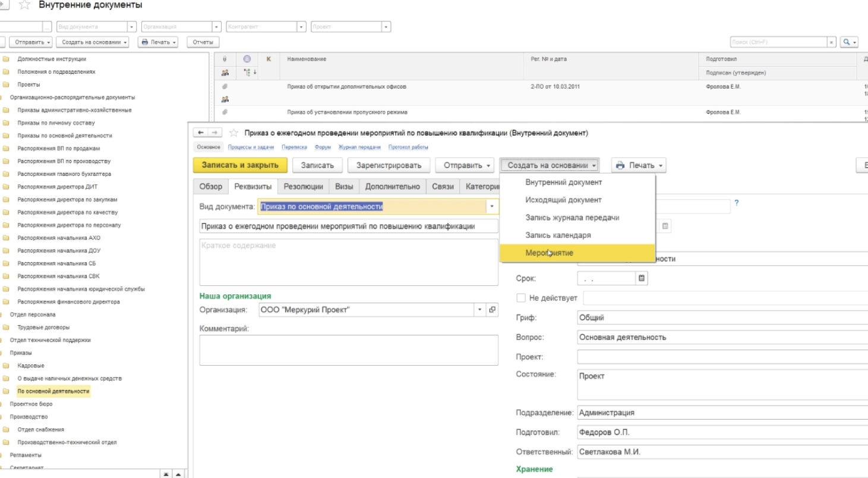The image size is (868, 478).
Task: Click the Записать button
Action: tap(317, 165)
